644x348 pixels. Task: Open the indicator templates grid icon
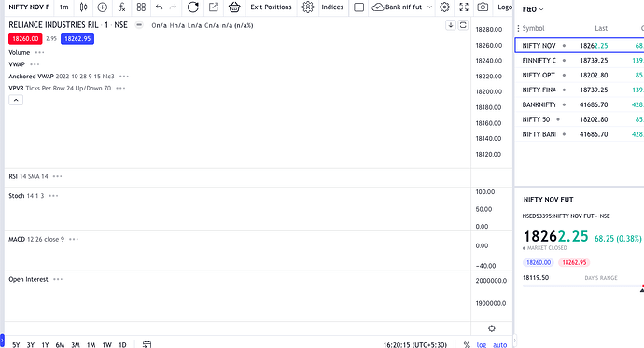tap(141, 7)
